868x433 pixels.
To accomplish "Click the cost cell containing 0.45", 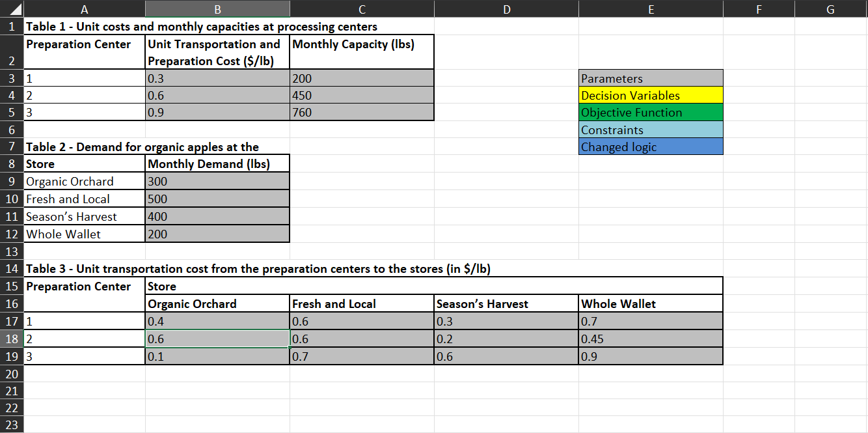I will click(651, 339).
